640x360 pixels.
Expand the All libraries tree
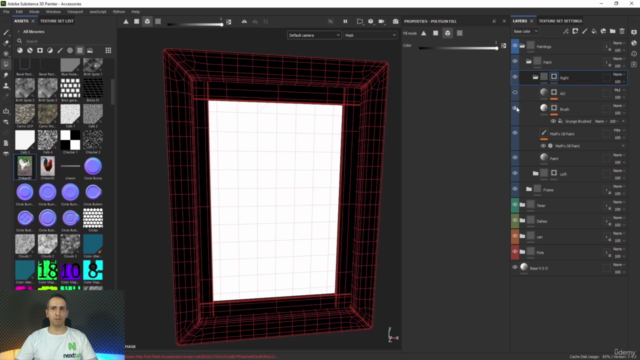[18, 31]
